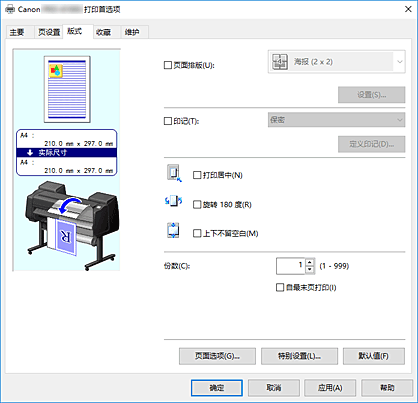
Task: Open help with the 帮助 button
Action: tap(387, 388)
